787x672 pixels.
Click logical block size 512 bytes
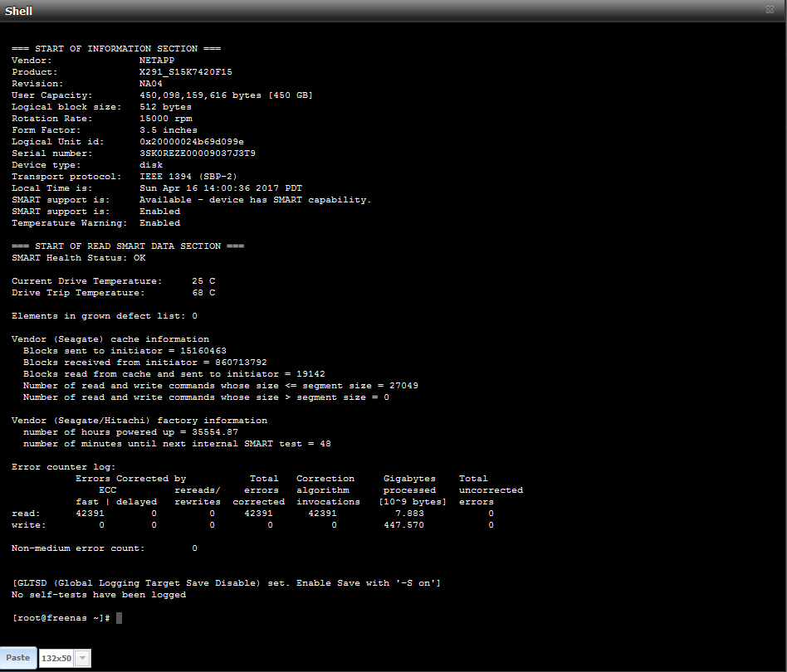(x=165, y=107)
